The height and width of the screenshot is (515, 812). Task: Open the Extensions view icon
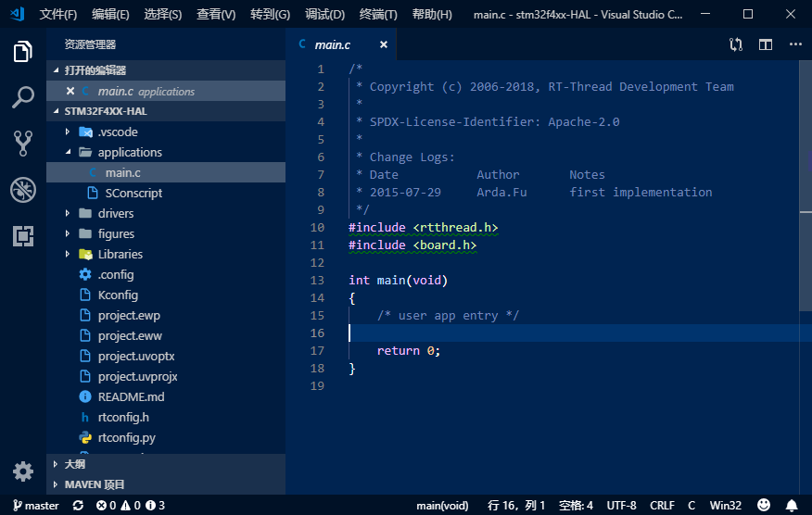[x=23, y=236]
